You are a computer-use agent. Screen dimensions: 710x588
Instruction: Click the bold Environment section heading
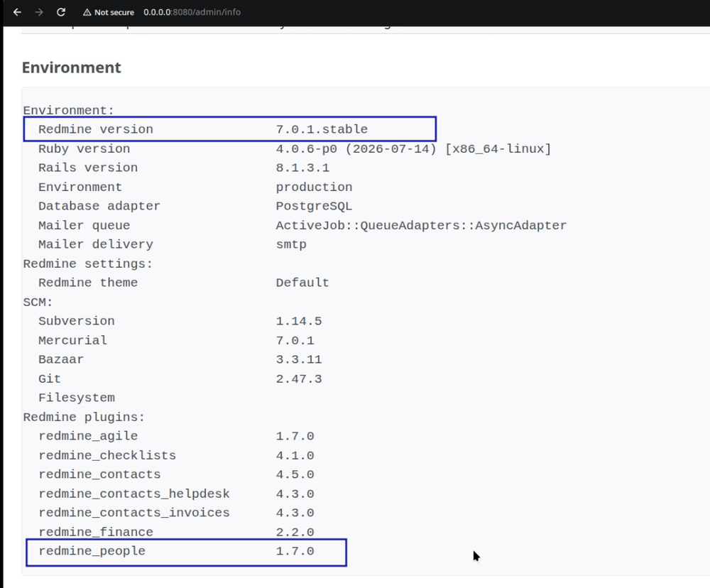(72, 67)
